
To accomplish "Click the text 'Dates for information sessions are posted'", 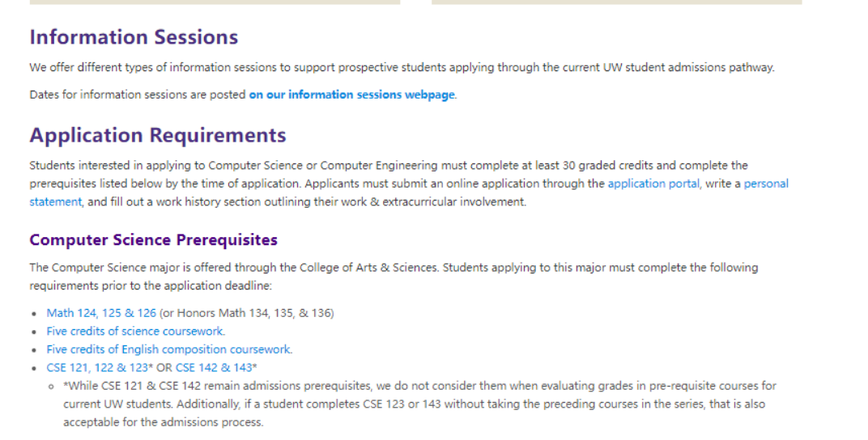I will (138, 95).
